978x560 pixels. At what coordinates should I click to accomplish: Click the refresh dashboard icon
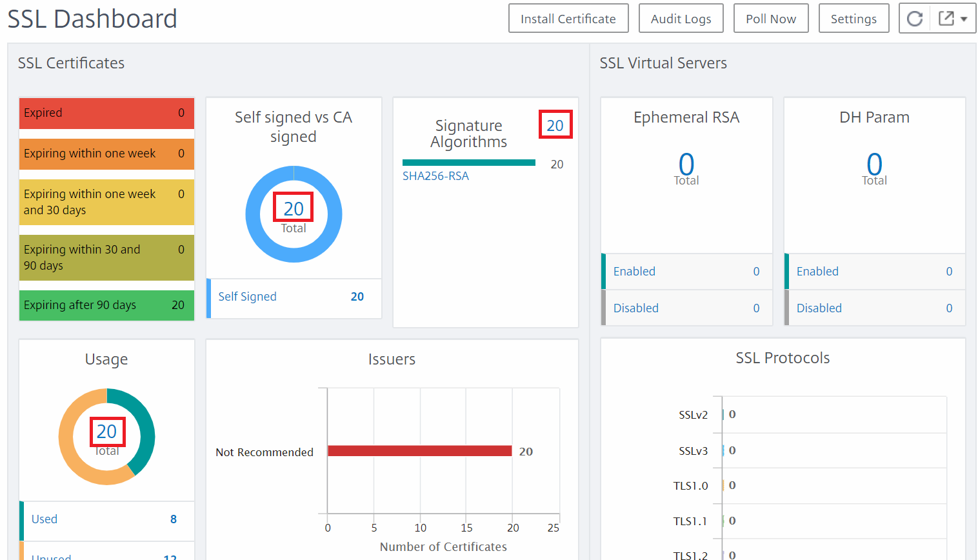pyautogui.click(x=915, y=19)
